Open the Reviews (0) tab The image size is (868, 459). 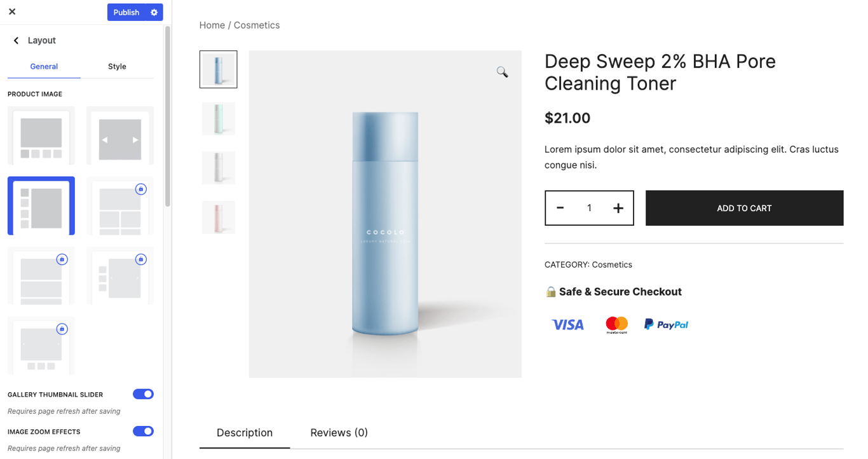click(339, 433)
